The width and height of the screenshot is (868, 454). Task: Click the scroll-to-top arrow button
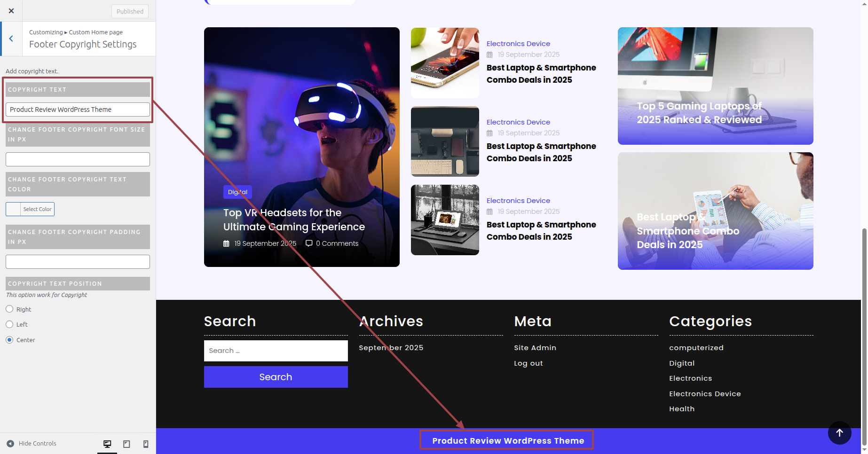[x=839, y=433]
